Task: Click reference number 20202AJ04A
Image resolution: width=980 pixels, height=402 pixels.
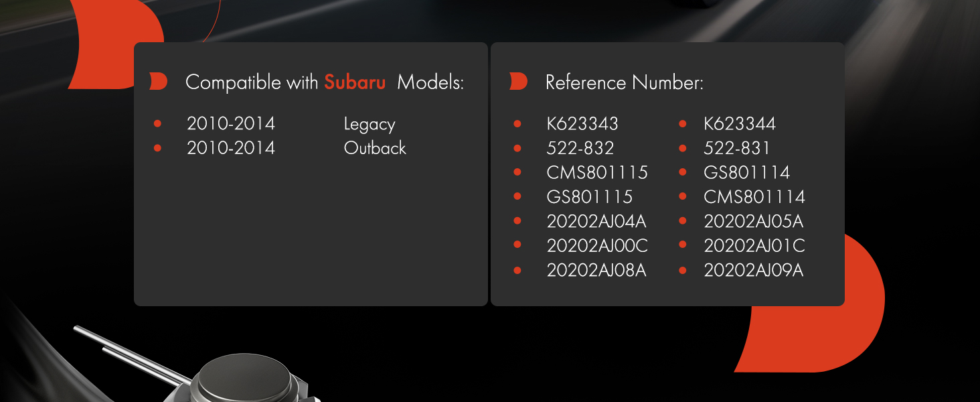Action: click(x=596, y=221)
